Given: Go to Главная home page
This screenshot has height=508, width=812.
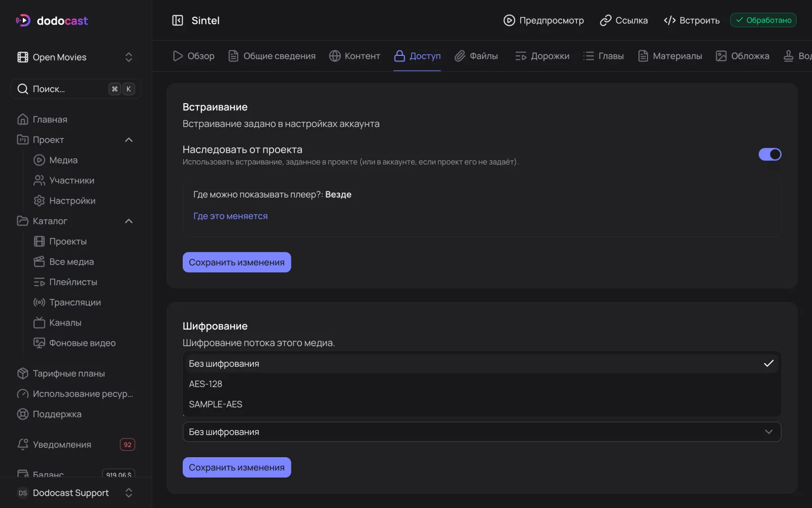Looking at the screenshot, I should click(x=75, y=119).
